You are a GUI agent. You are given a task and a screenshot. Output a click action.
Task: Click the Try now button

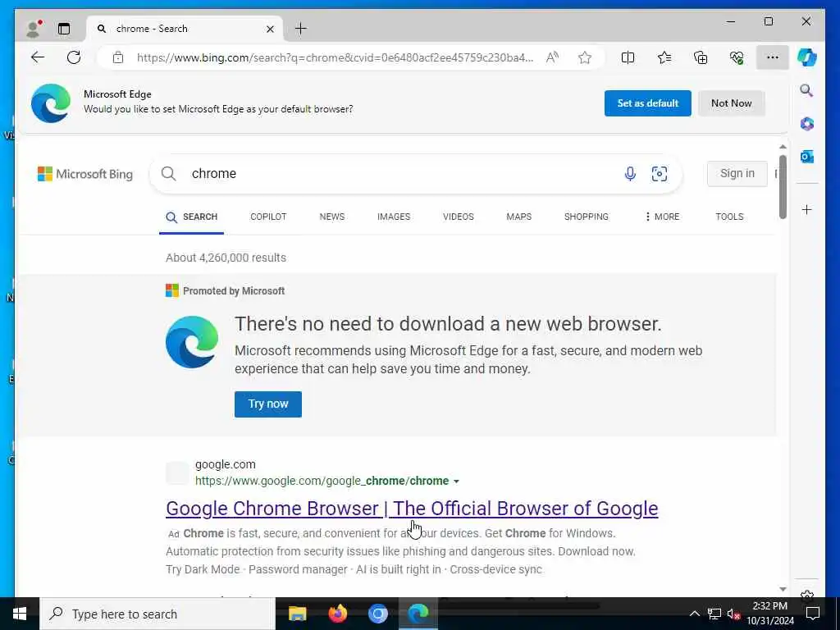pos(268,404)
